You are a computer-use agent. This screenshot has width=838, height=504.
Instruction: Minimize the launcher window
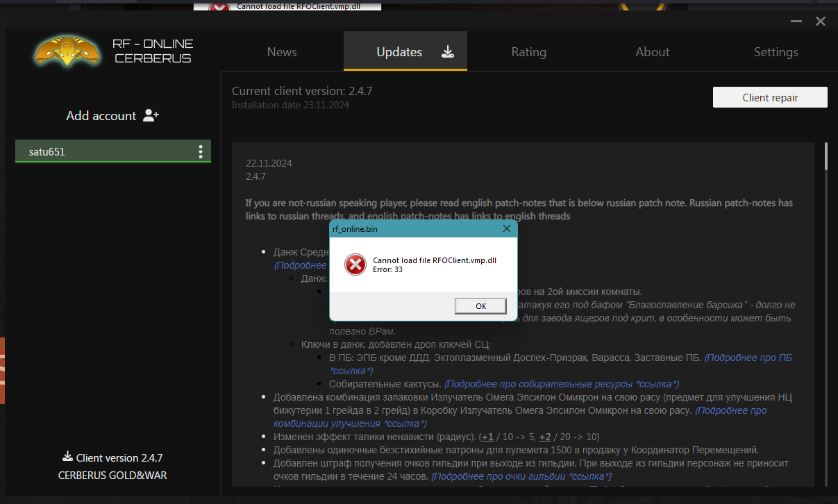(x=796, y=22)
